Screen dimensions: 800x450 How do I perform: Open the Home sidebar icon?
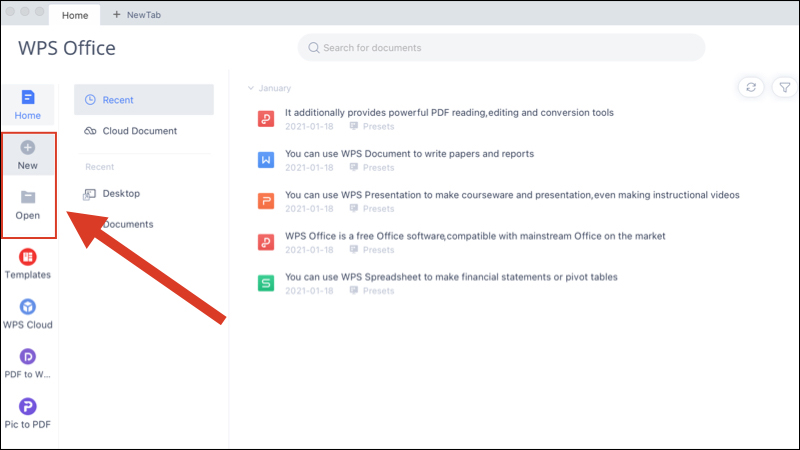pos(28,97)
